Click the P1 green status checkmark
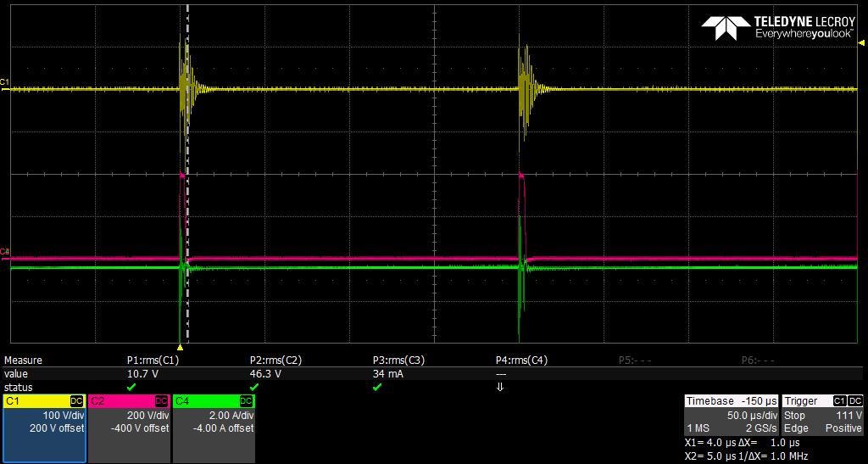The image size is (868, 464). point(131,387)
